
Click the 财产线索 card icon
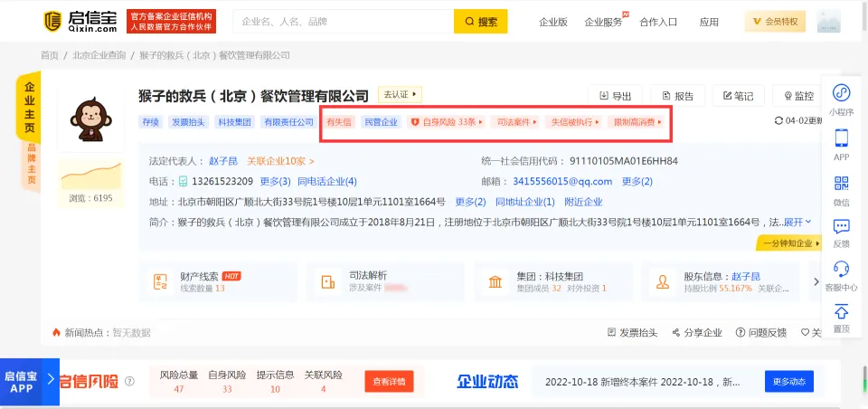162,282
